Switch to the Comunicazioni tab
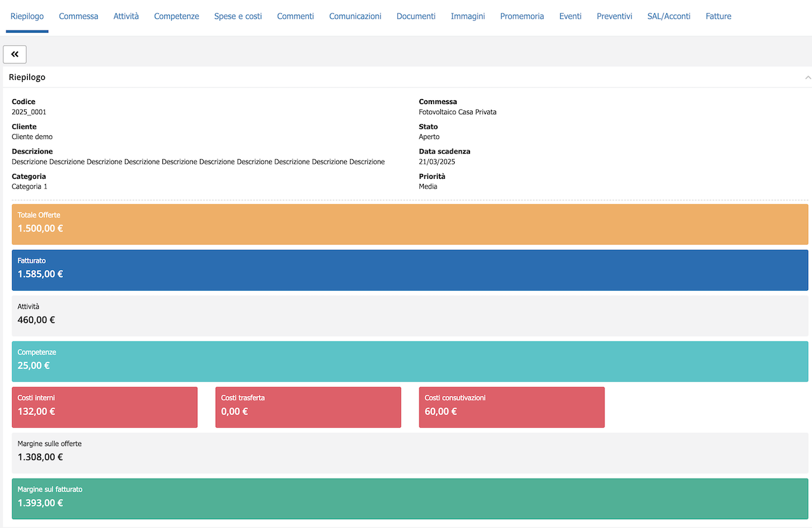The width and height of the screenshot is (812, 528). (x=355, y=16)
